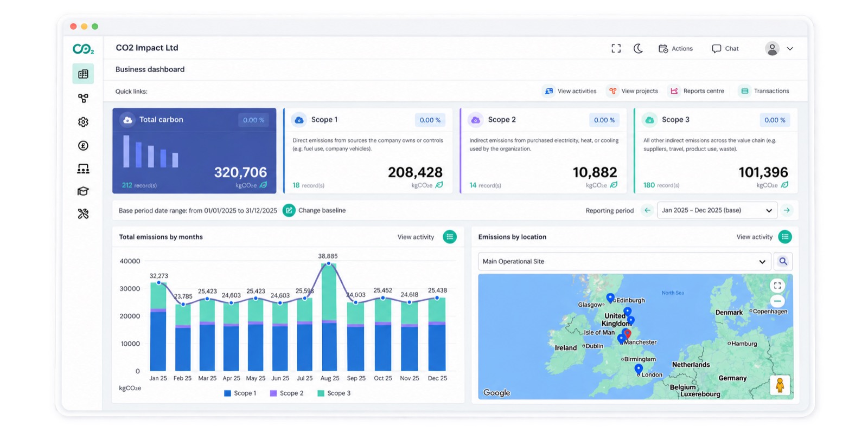This screenshot has height=427, width=868.
Task: Click the pound currency sidebar icon
Action: coord(83,145)
